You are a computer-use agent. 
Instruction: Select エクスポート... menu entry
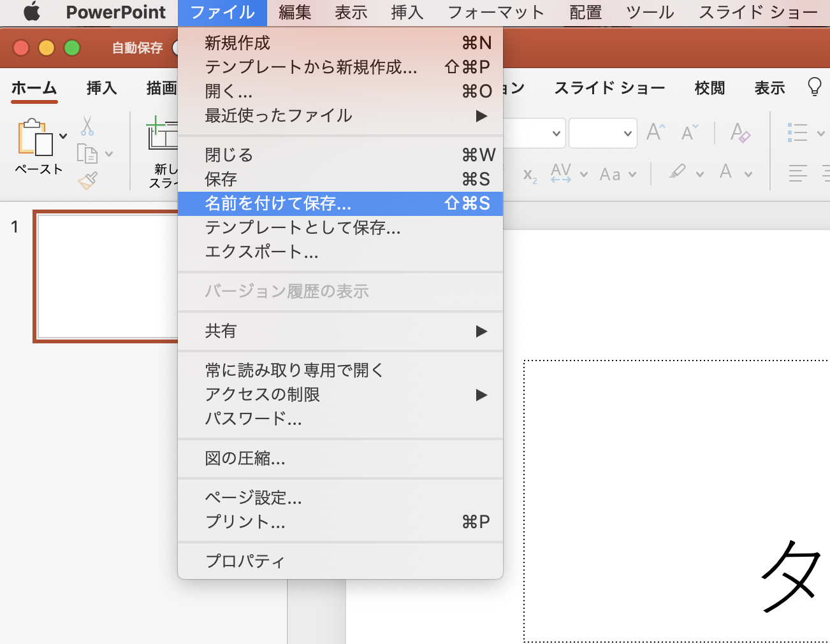(340, 252)
